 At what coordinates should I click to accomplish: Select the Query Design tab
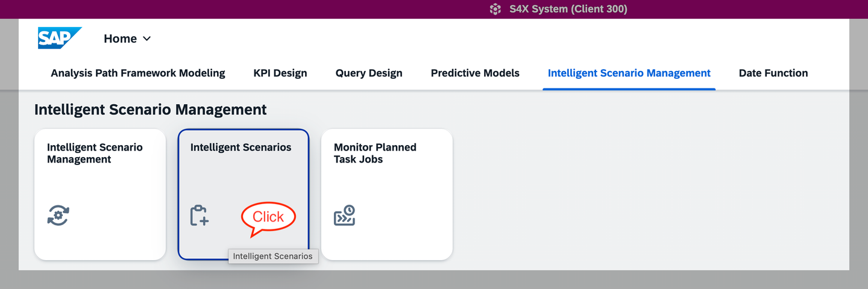point(369,73)
